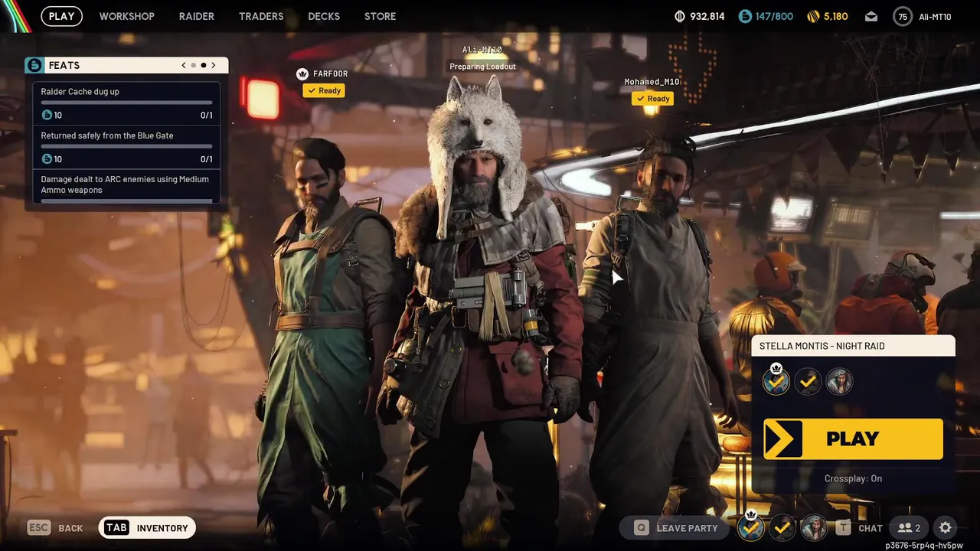Viewport: 980px width, 551px height.
Task: Open the TRADERS tab
Action: tap(261, 16)
